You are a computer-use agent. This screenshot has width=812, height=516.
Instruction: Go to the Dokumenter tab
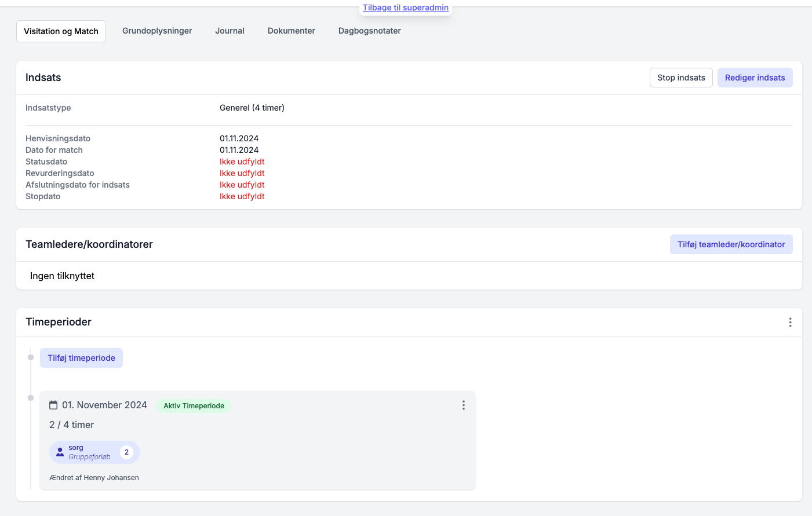click(x=292, y=31)
